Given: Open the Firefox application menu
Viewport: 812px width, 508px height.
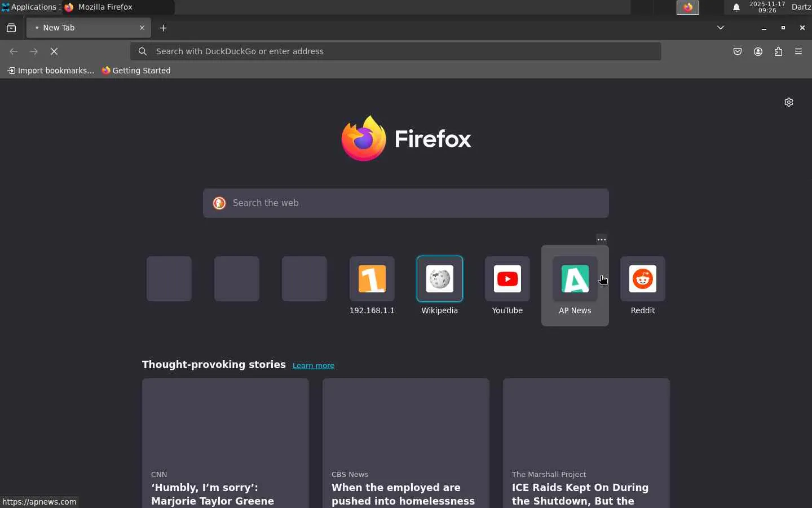Looking at the screenshot, I should pos(798,51).
